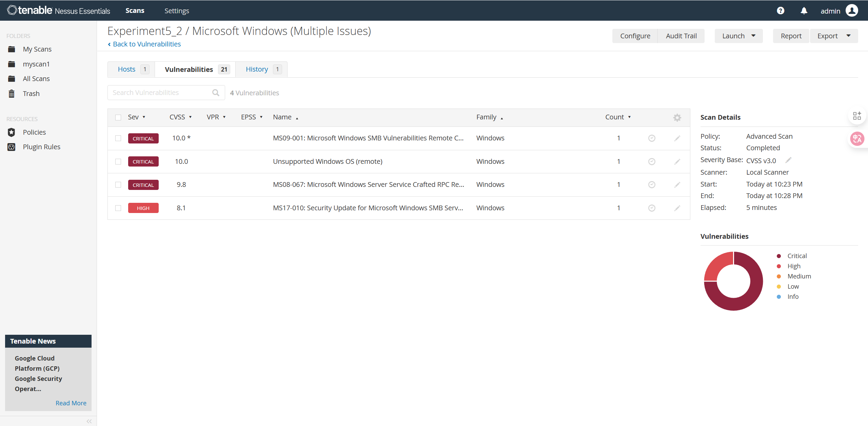This screenshot has width=868, height=426.
Task: Click the pencil icon for MS09-001 row
Action: 677,138
